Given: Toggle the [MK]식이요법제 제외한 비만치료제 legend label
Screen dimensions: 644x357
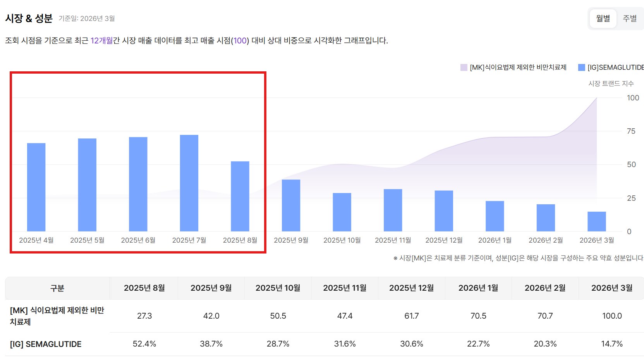Looking at the screenshot, I should (x=518, y=67).
